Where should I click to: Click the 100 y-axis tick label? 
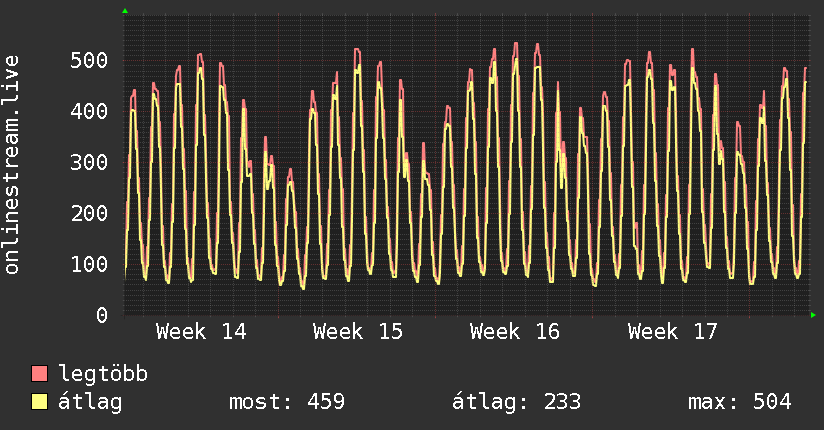pyautogui.click(x=89, y=264)
